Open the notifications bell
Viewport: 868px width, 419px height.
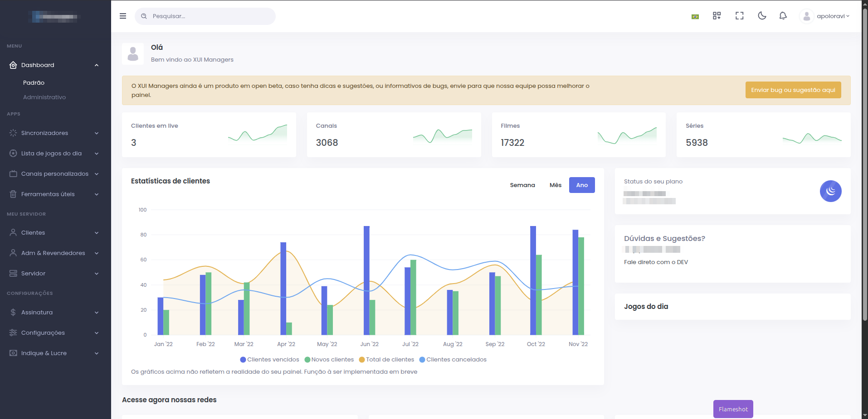click(783, 16)
